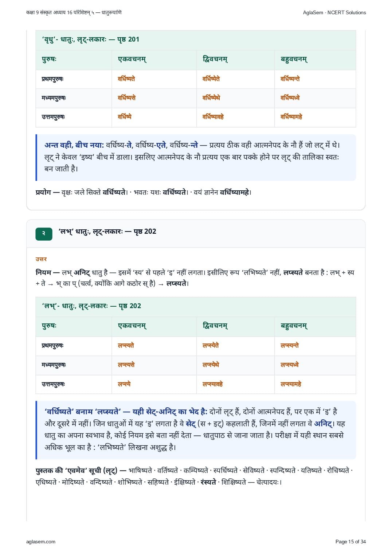Click the मध्यमपुरुषः row label in the वृधु table
Viewport: 392px width, 555px height.
[x=54, y=98]
